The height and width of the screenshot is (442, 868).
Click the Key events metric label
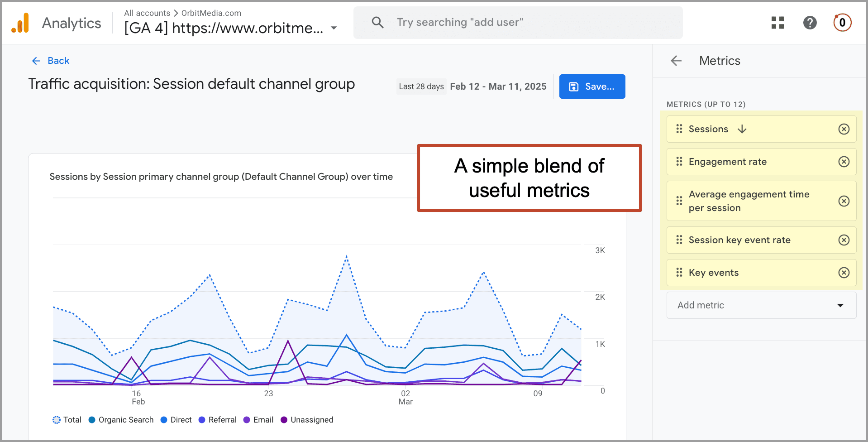click(714, 273)
